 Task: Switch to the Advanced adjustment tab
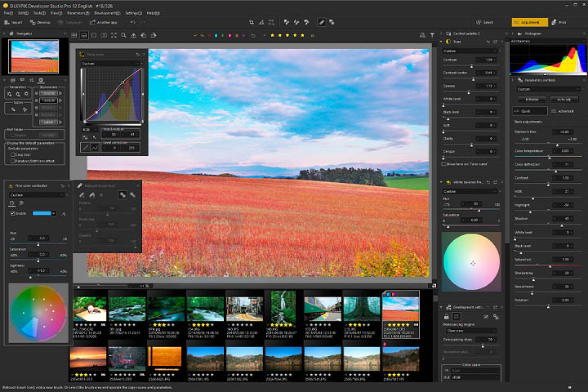click(563, 111)
